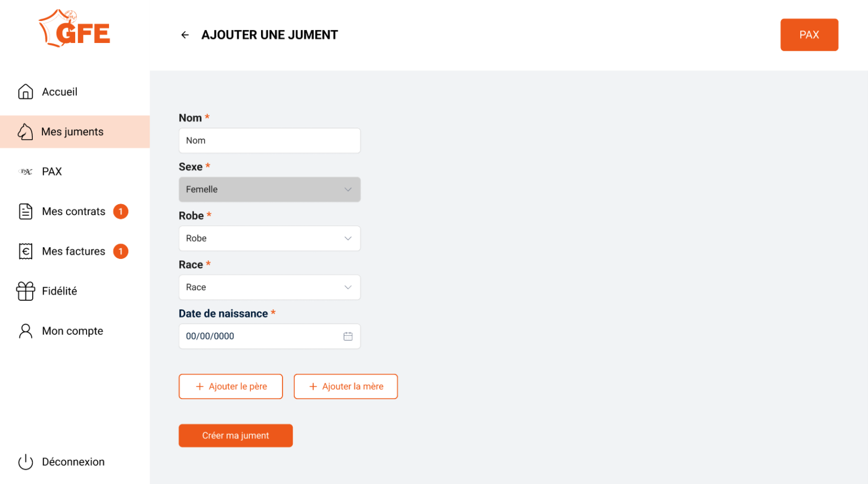This screenshot has height=484, width=868.
Task: Click the orange PAX button at top right
Action: click(x=809, y=35)
